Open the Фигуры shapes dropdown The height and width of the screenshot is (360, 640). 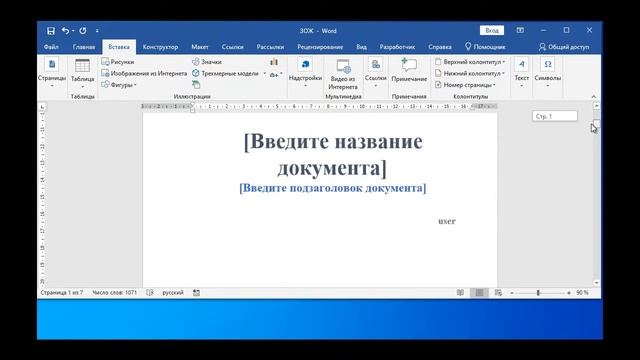pyautogui.click(x=119, y=85)
